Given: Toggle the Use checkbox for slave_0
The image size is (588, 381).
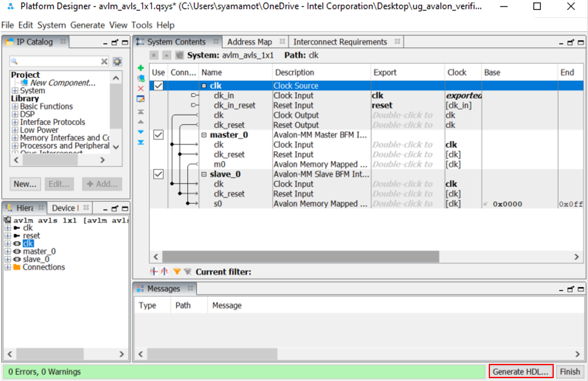Looking at the screenshot, I should tap(157, 174).
